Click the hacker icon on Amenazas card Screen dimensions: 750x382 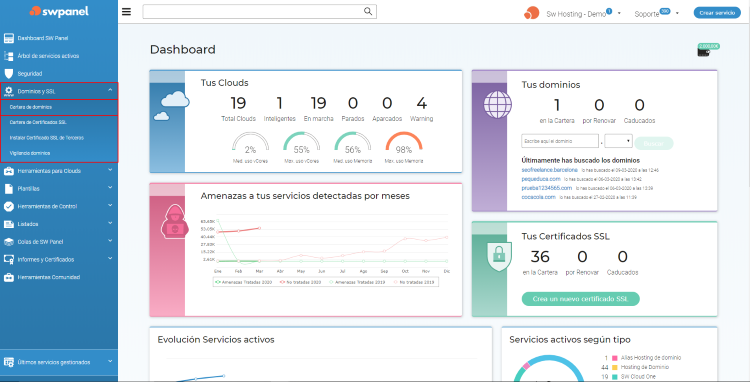pos(176,221)
